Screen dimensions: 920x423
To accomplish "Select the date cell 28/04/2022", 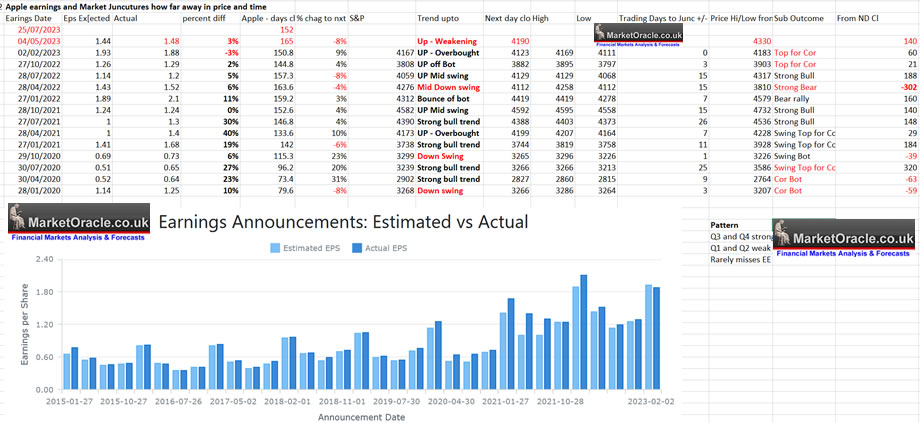I will pos(32,87).
